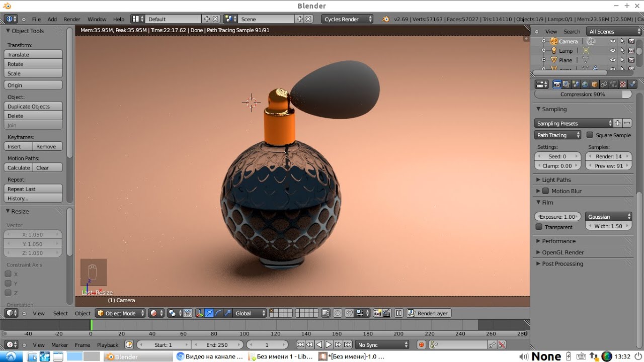644x362 pixels.
Task: Toggle Lamp renderability camera icon
Action: (631, 51)
